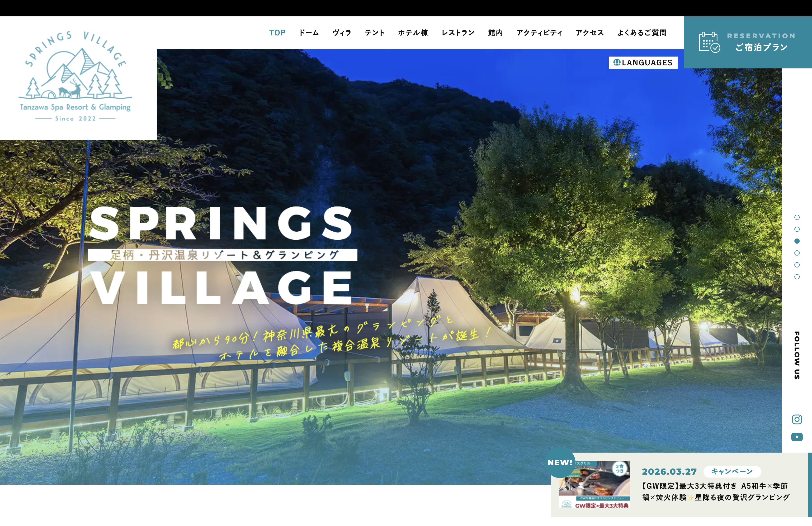Click the reservation calendar icon
The image size is (812, 526).
tap(709, 42)
